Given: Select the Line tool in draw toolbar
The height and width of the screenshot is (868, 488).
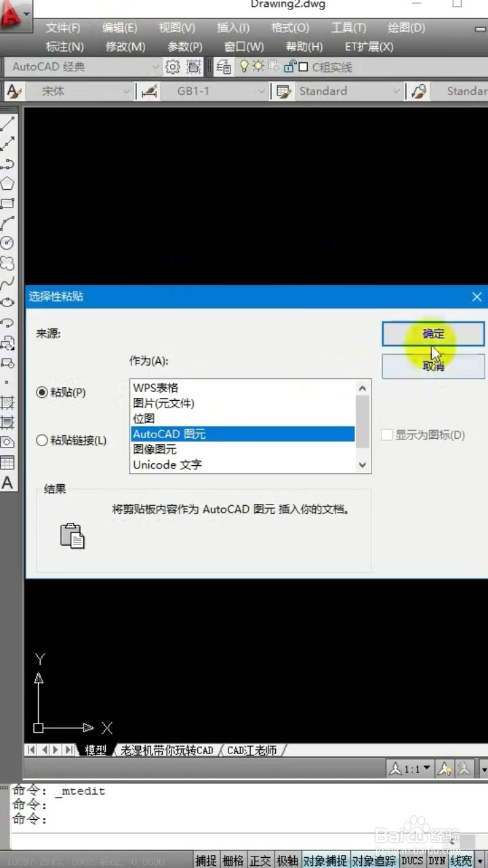Looking at the screenshot, I should coord(7,124).
